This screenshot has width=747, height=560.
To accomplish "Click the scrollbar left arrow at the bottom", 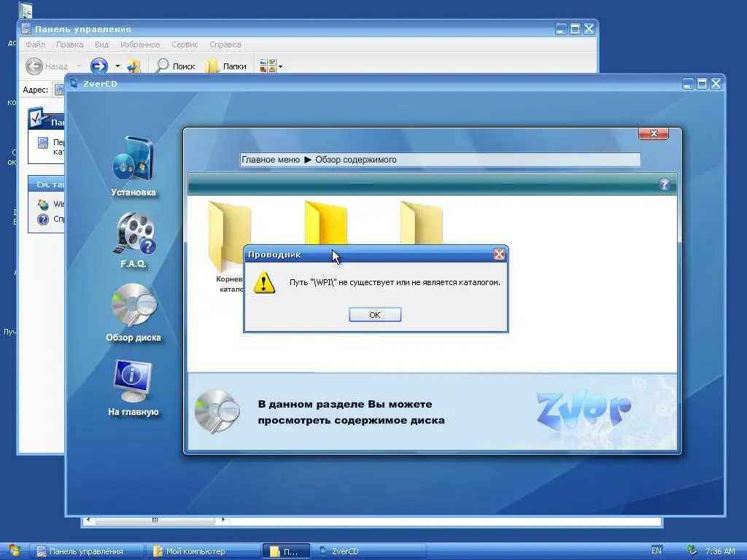I will (x=88, y=520).
